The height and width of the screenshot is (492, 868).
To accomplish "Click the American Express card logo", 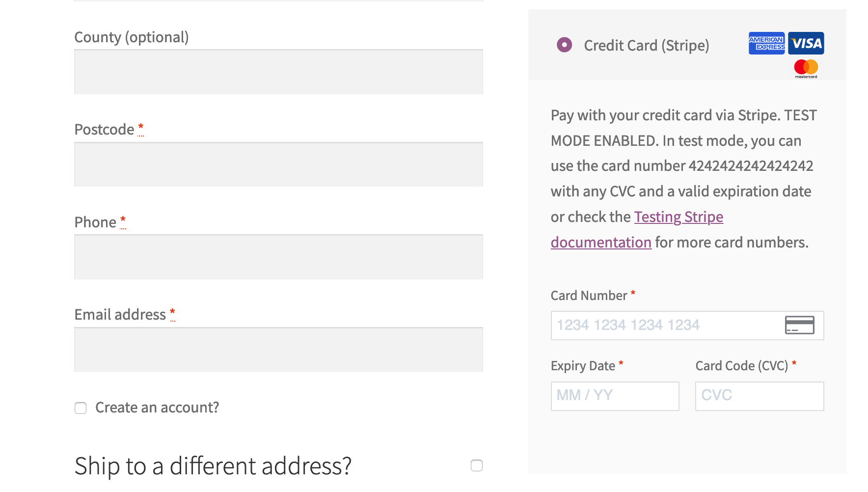I will point(766,43).
